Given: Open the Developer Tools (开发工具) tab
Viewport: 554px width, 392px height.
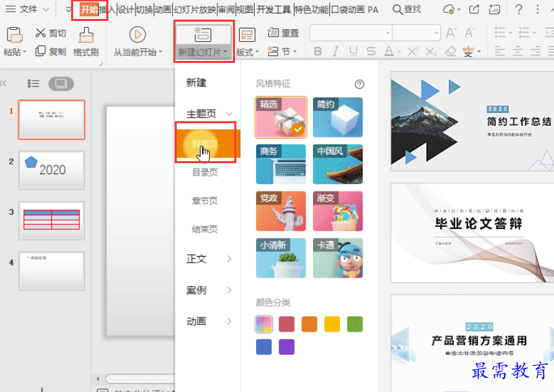Looking at the screenshot, I should click(x=274, y=9).
